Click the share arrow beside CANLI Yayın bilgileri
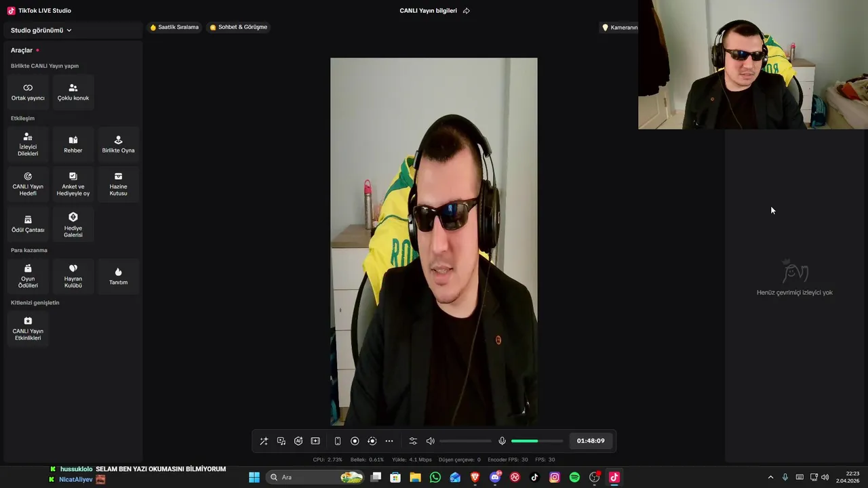Viewport: 868px width, 488px height. point(466,11)
